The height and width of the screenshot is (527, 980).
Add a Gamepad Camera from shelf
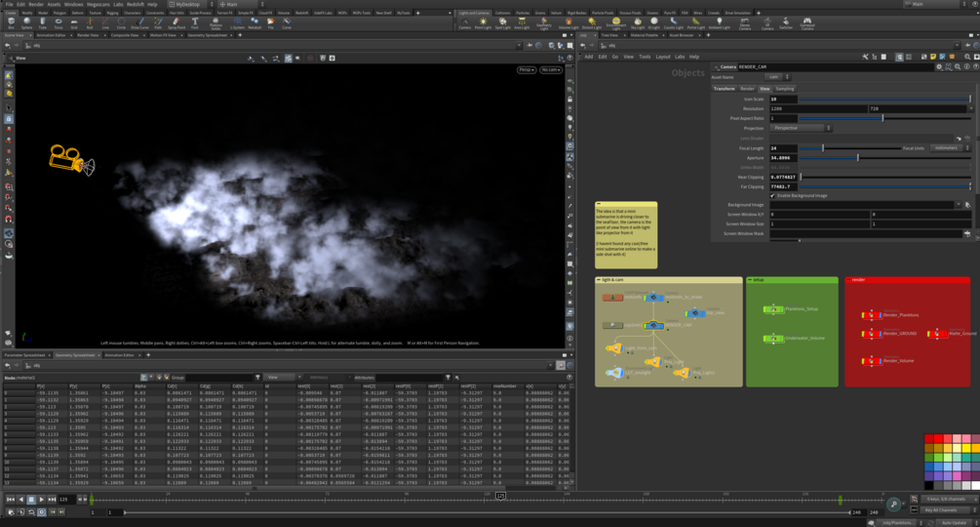tap(806, 23)
